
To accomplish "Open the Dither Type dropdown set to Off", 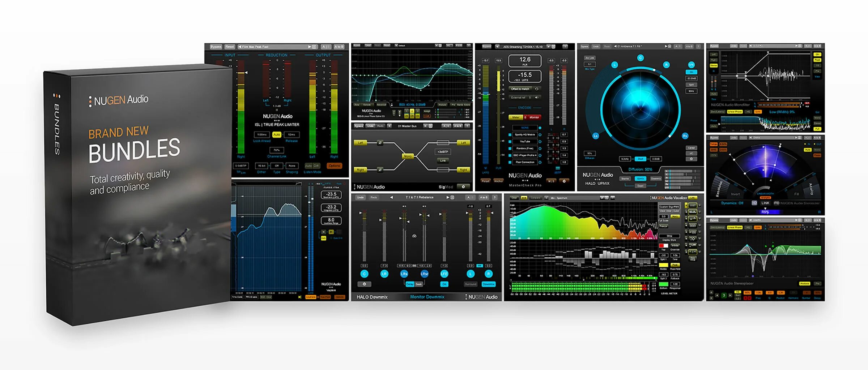I will pos(277,166).
